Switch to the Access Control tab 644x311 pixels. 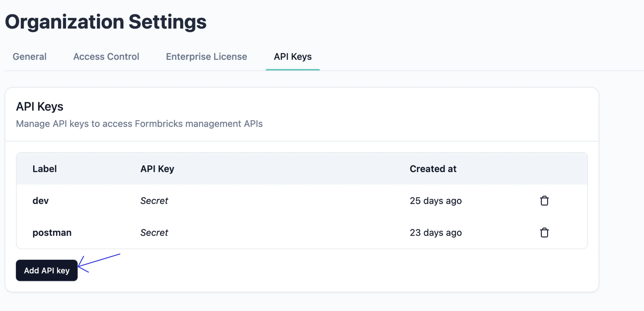pyautogui.click(x=106, y=57)
